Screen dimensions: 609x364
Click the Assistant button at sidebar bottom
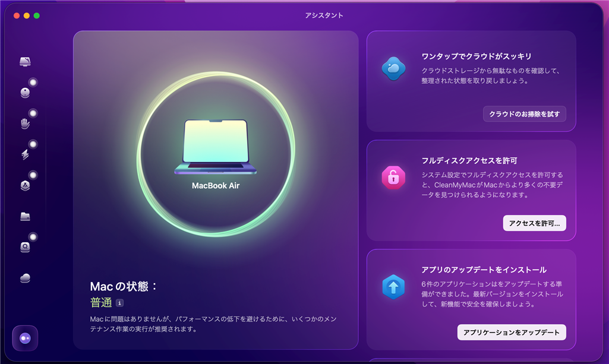point(25,338)
